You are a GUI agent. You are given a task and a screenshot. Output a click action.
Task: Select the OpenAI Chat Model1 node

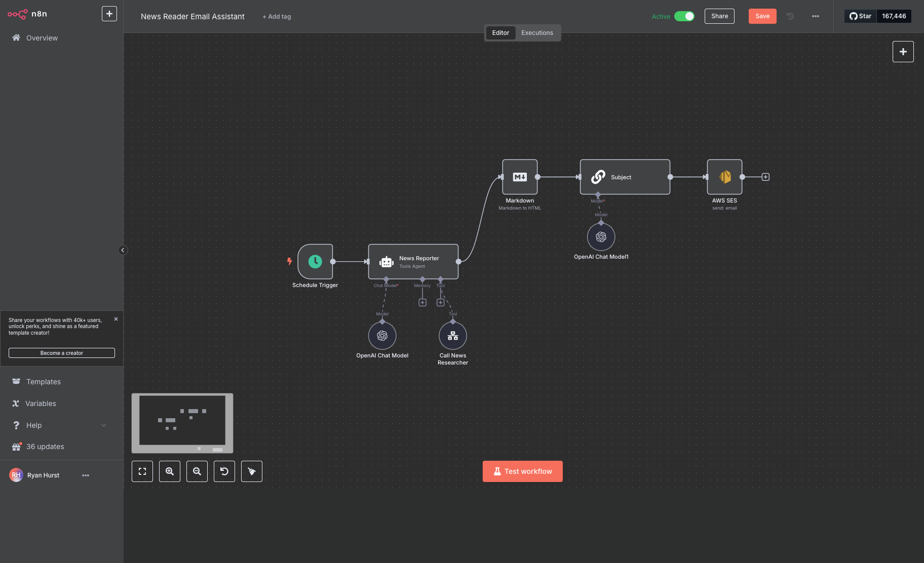coord(601,236)
